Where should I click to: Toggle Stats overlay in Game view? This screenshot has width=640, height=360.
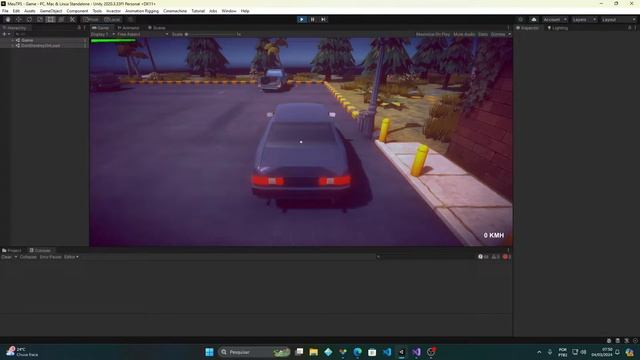pos(483,34)
